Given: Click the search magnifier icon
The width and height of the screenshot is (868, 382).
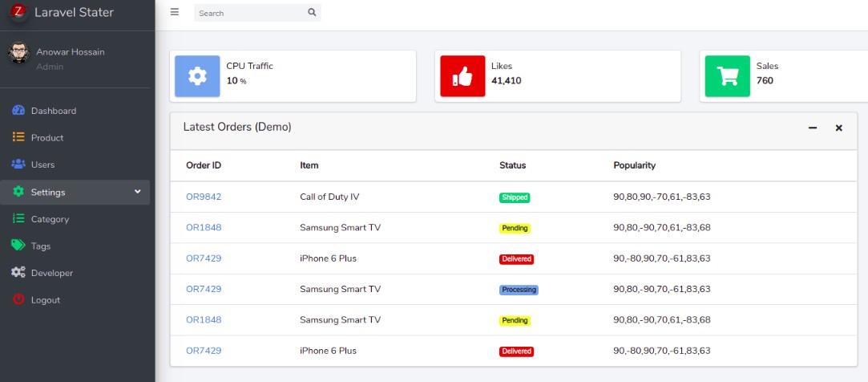Looking at the screenshot, I should 312,13.
